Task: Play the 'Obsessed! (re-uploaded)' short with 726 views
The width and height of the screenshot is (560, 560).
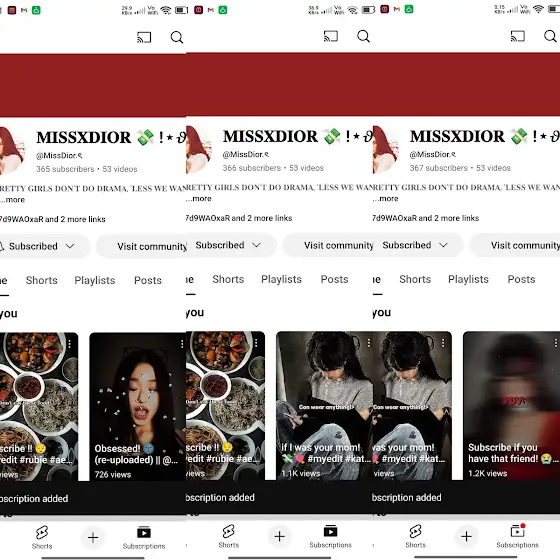Action: point(138,406)
